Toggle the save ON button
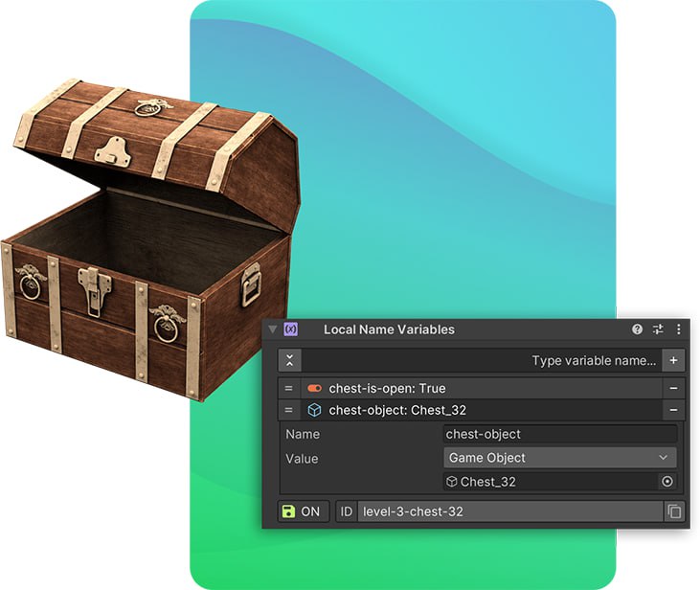 click(304, 511)
